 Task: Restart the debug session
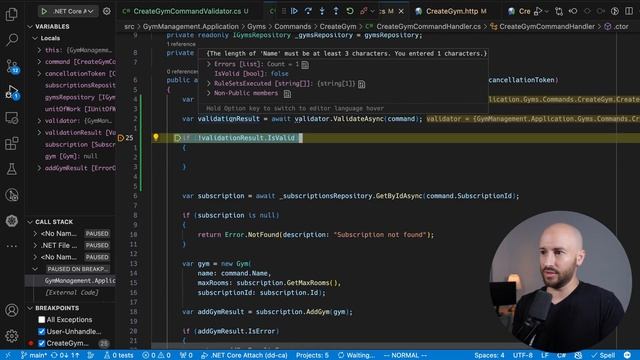coord(350,11)
